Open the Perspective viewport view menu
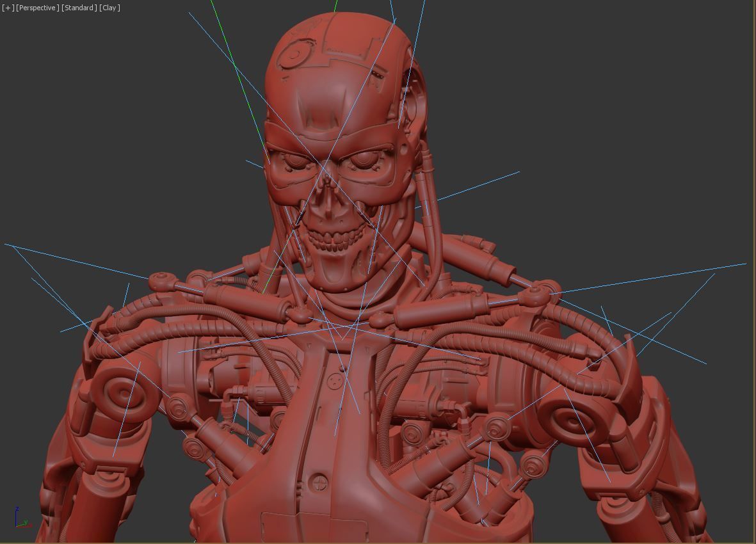Image resolution: width=756 pixels, height=544 pixels. 38,8
